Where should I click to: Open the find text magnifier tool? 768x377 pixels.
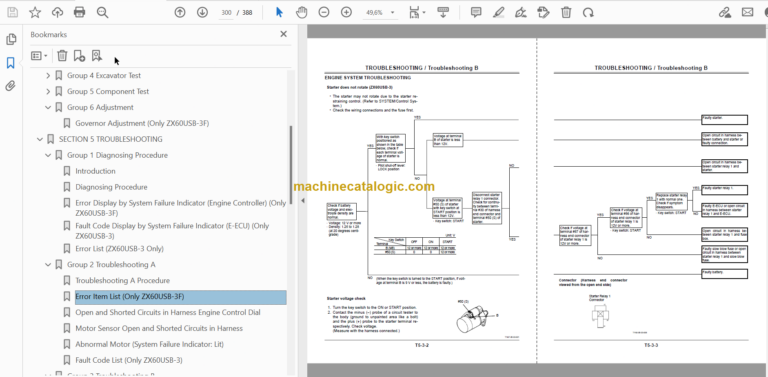(102, 12)
